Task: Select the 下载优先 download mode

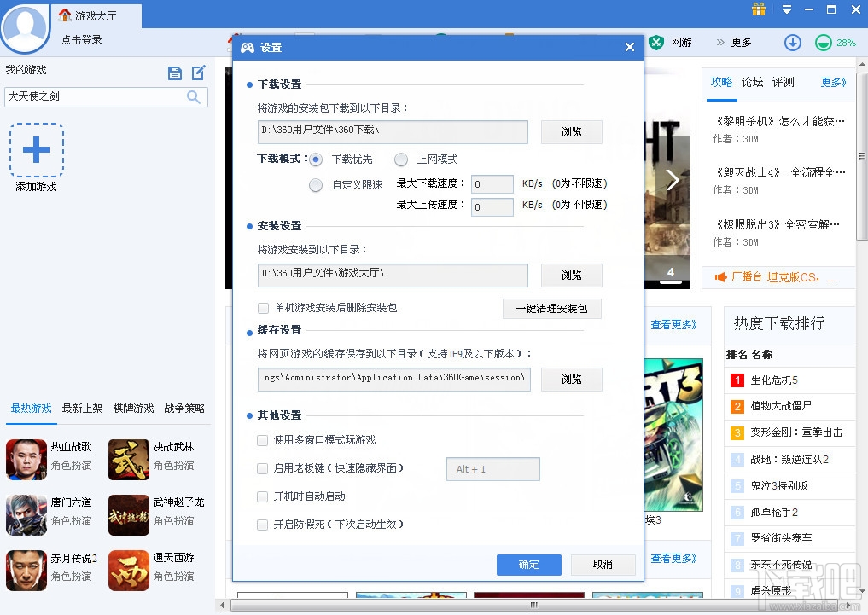Action: (314, 160)
